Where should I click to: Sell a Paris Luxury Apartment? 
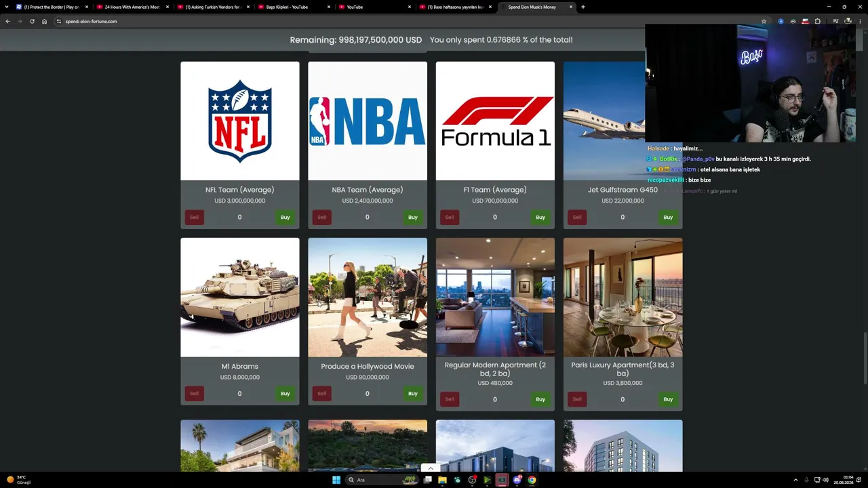pyautogui.click(x=577, y=399)
